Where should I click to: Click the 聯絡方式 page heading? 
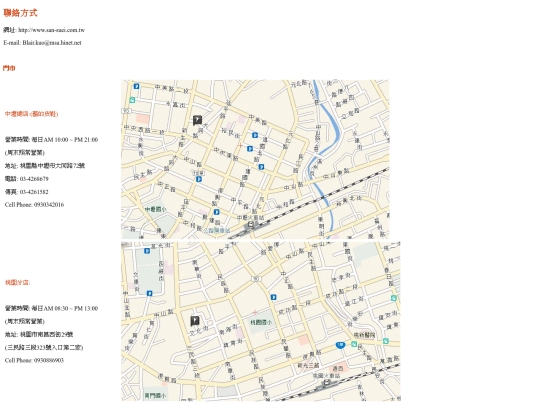(20, 13)
